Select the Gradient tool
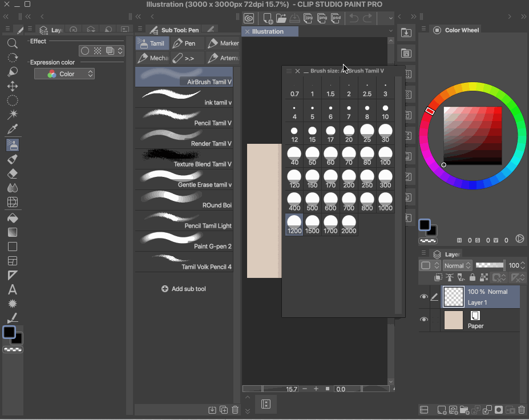This screenshot has width=529, height=420. (x=12, y=232)
